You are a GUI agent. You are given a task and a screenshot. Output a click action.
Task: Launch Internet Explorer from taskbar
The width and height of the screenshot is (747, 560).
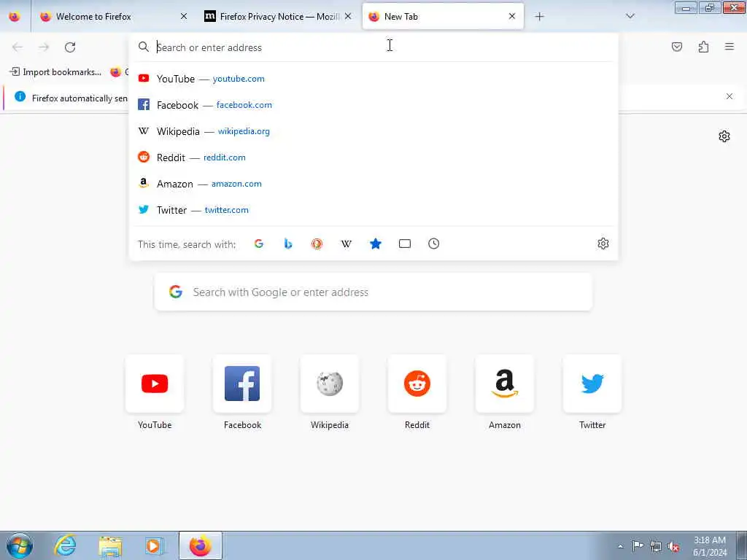pyautogui.click(x=65, y=545)
